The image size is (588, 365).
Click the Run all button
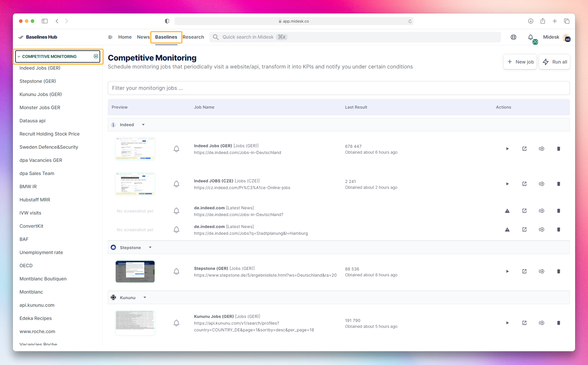(555, 62)
